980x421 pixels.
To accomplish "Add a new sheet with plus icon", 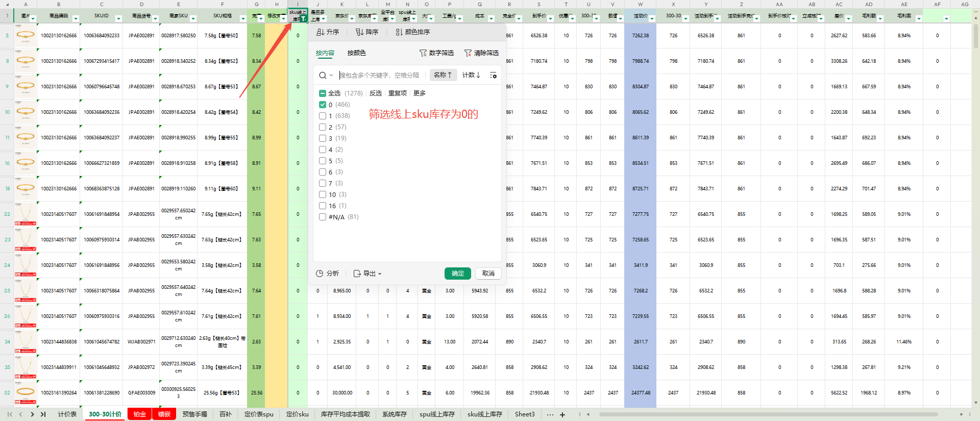I will click(562, 414).
